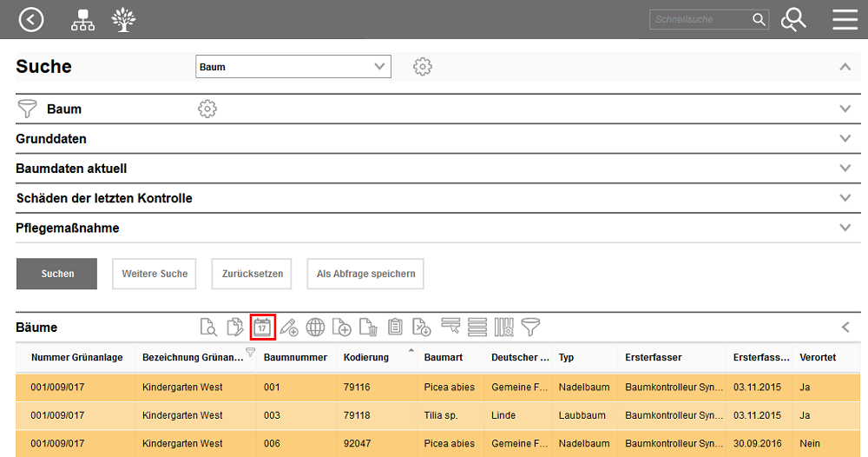Sort by Nummer Grünanlage column header
868x457 pixels.
tap(77, 357)
